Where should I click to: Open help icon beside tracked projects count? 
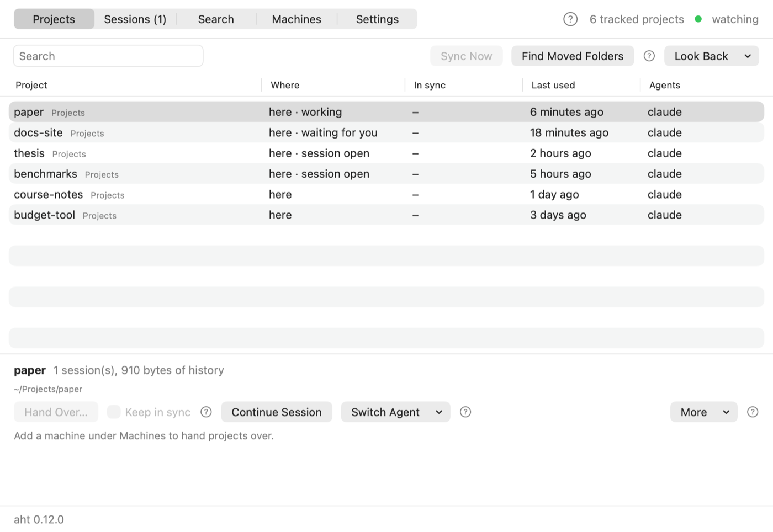pos(570,19)
